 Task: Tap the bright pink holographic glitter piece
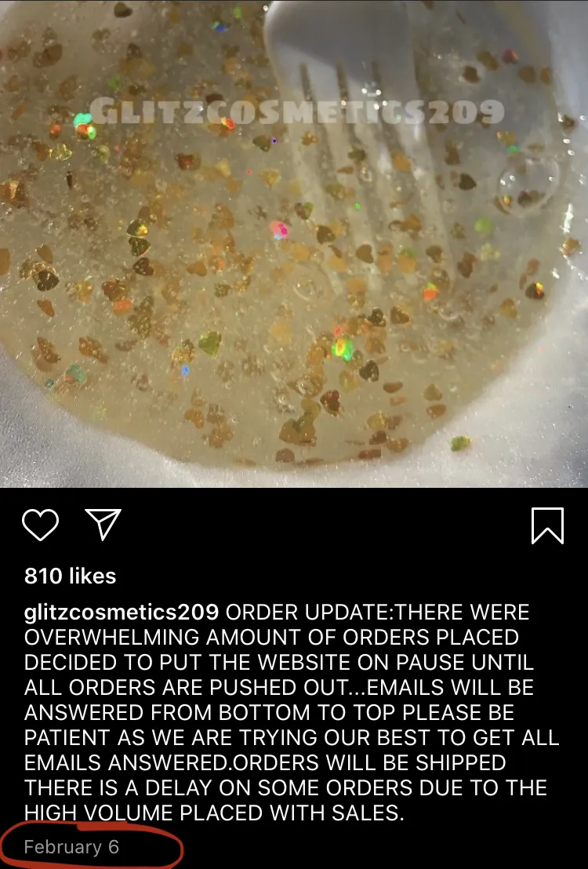(279, 230)
